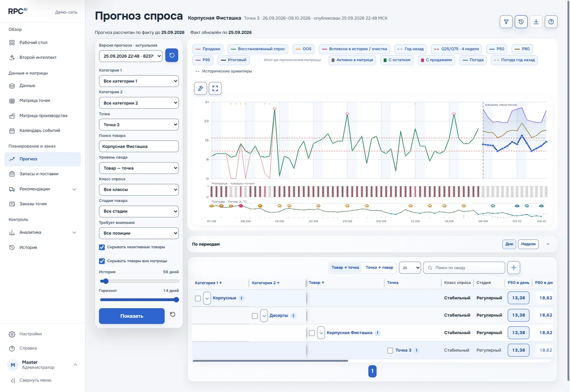Select Товар → точка pivot mode
The image size is (570, 392).
pyautogui.click(x=345, y=268)
